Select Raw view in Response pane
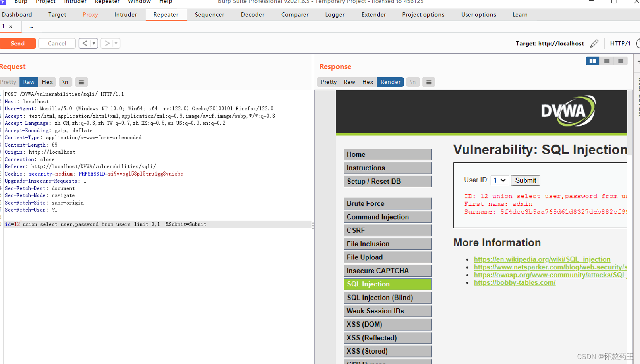The height and width of the screenshot is (364, 640). pyautogui.click(x=350, y=82)
